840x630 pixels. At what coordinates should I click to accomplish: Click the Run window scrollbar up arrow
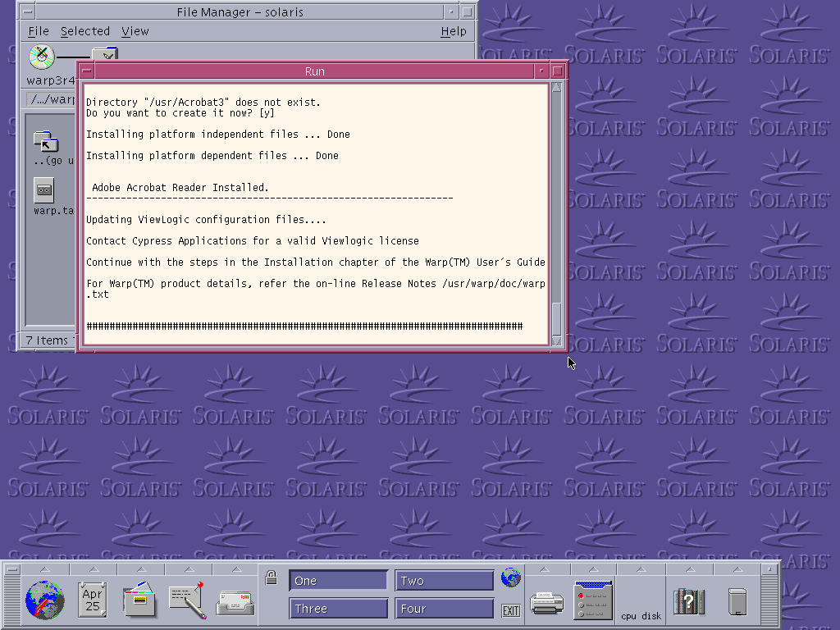[557, 87]
